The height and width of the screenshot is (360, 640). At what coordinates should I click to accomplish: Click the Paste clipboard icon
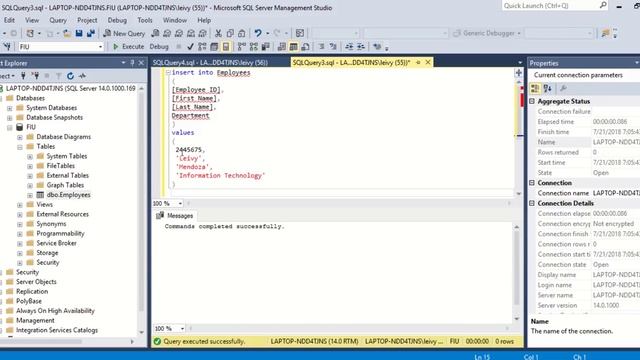pos(242,33)
